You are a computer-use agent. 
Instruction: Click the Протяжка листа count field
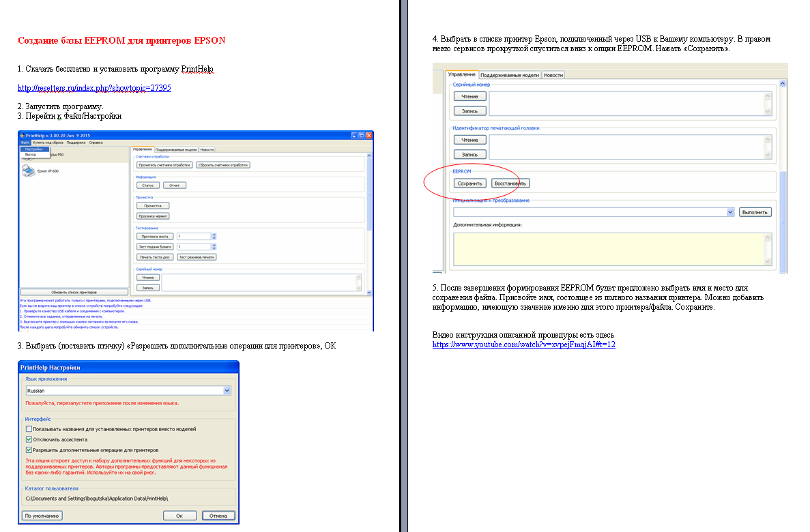[194, 236]
